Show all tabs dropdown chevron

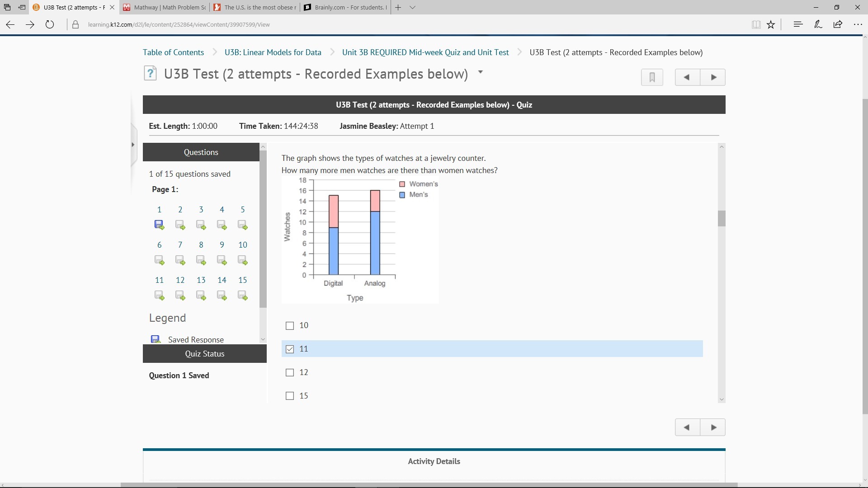[x=412, y=8]
